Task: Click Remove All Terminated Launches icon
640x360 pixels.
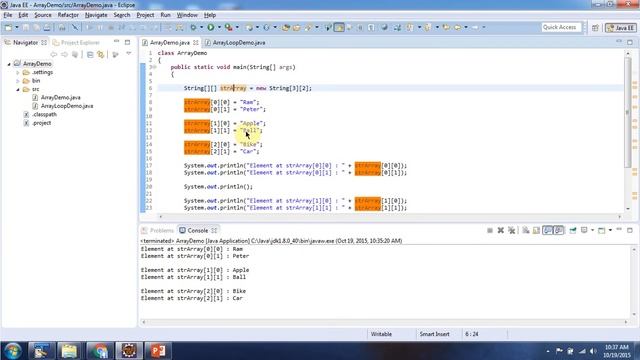Action: point(511,231)
